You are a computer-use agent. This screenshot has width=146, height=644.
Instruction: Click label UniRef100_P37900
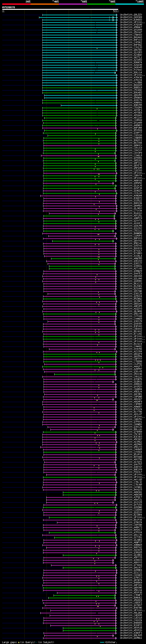[x=131, y=70]
